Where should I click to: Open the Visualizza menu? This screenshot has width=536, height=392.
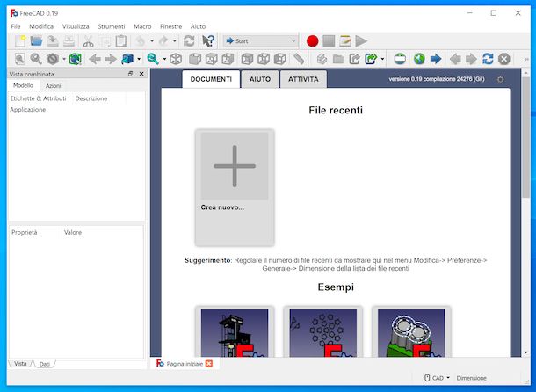click(x=76, y=26)
